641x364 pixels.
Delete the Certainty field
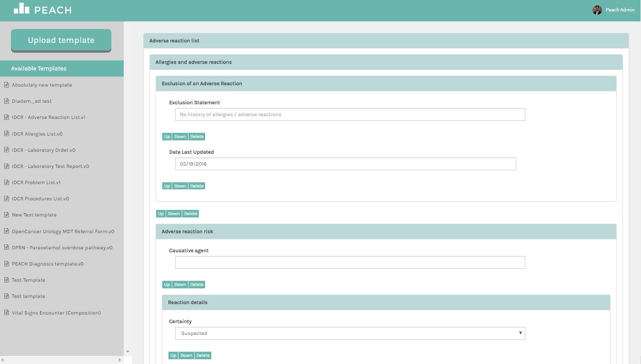click(203, 355)
